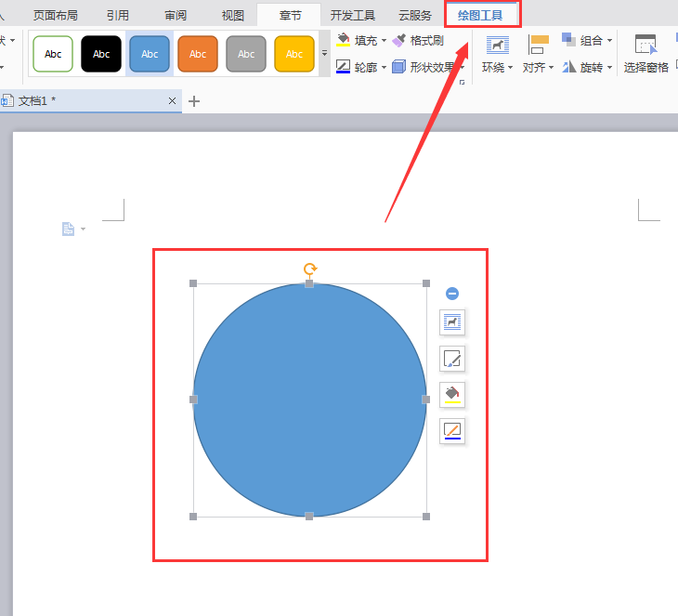Open the 开发工具 tab
The height and width of the screenshot is (616, 678).
tap(352, 16)
